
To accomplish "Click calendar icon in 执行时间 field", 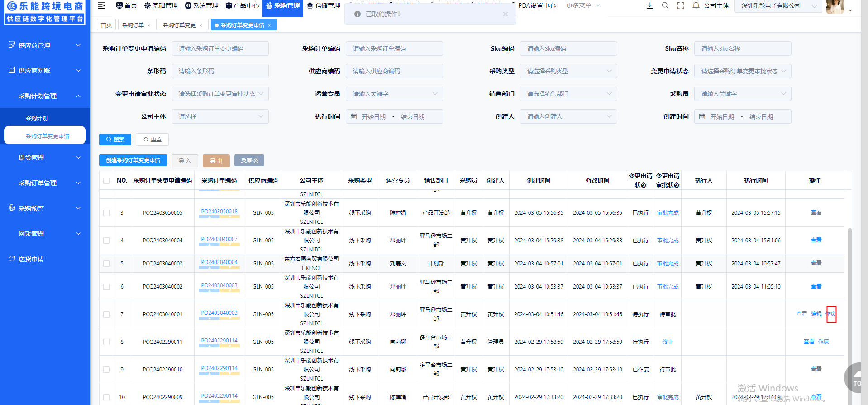I will point(354,116).
